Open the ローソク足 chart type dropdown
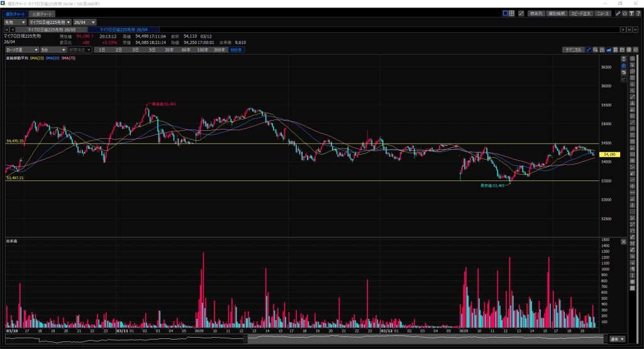The image size is (644, 349). (19, 50)
